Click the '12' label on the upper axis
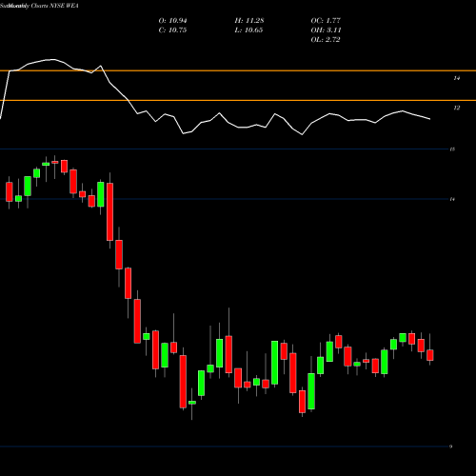Viewport: 476px width, 476px height. (x=456, y=108)
